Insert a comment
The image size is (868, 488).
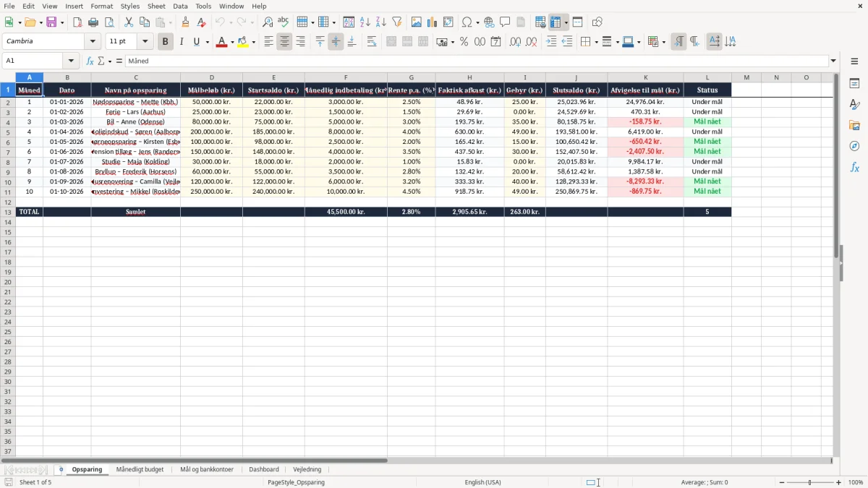click(505, 22)
